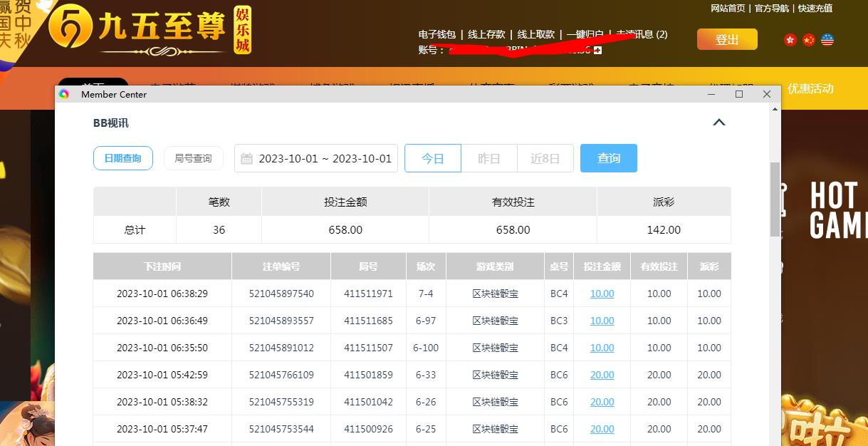Choose the 今日 date range
This screenshot has width=868, height=446.
click(433, 158)
